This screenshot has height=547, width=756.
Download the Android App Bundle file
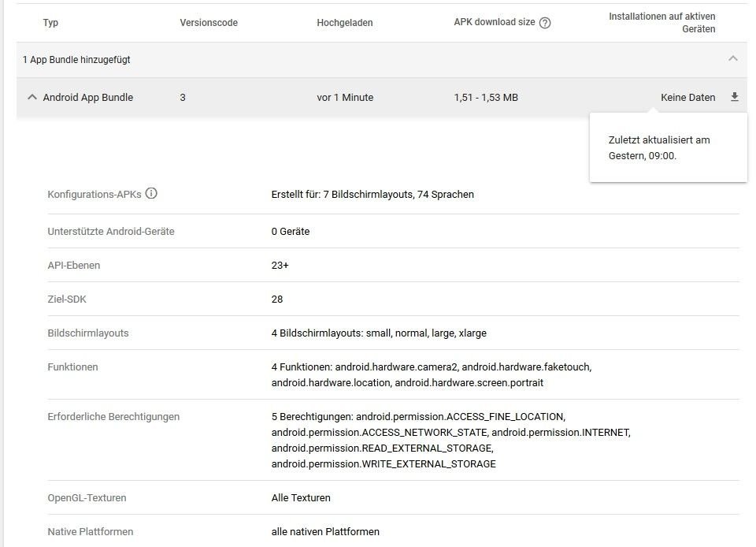[734, 97]
